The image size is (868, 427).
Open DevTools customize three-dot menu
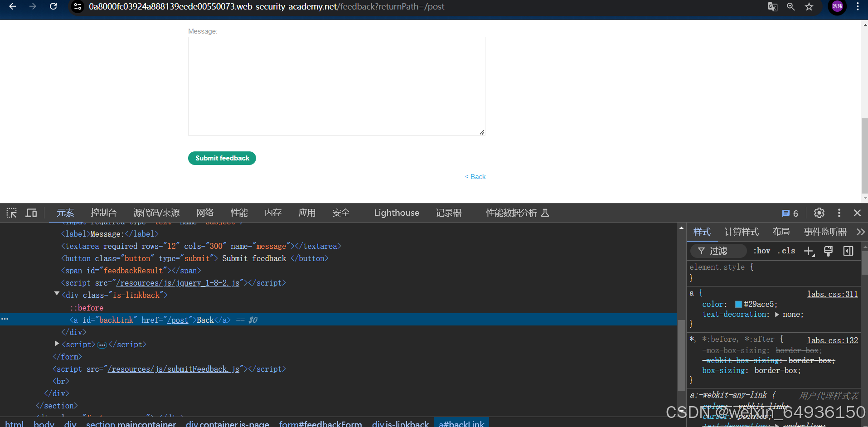pyautogui.click(x=839, y=213)
